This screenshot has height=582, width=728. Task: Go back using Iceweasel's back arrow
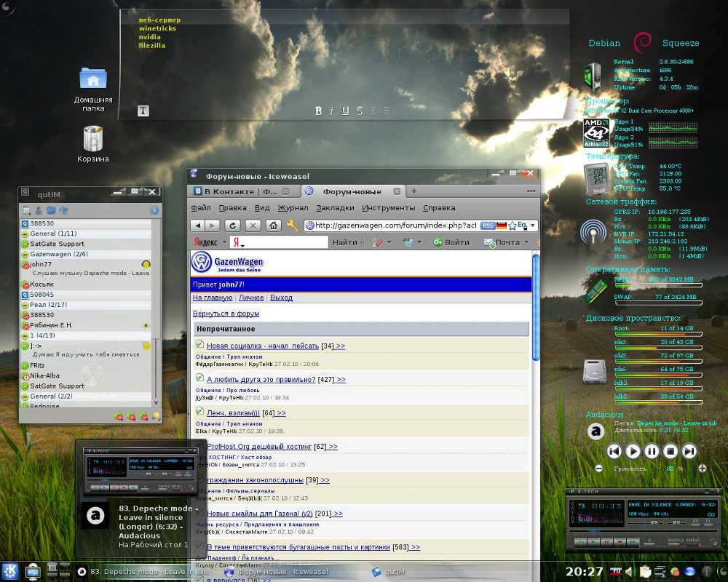pos(198,226)
